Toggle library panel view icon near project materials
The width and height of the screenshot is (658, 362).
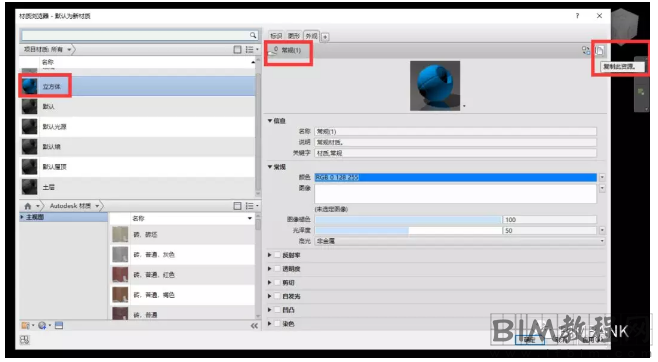237,49
